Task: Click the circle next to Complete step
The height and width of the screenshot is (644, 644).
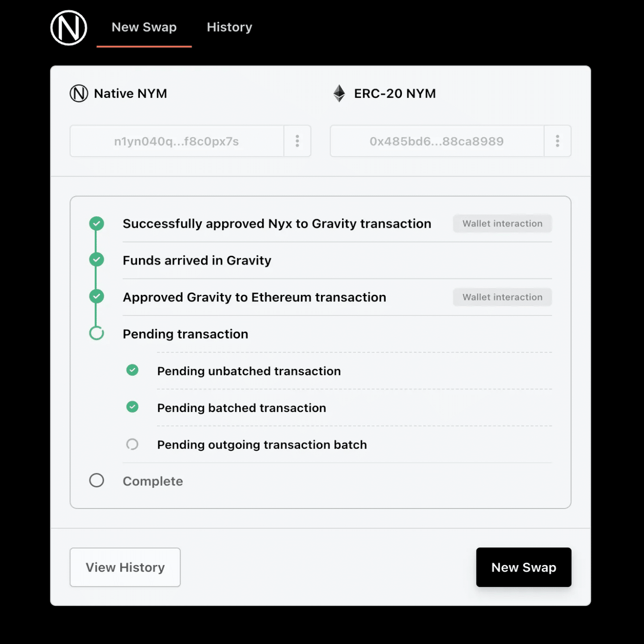Action: point(97,480)
